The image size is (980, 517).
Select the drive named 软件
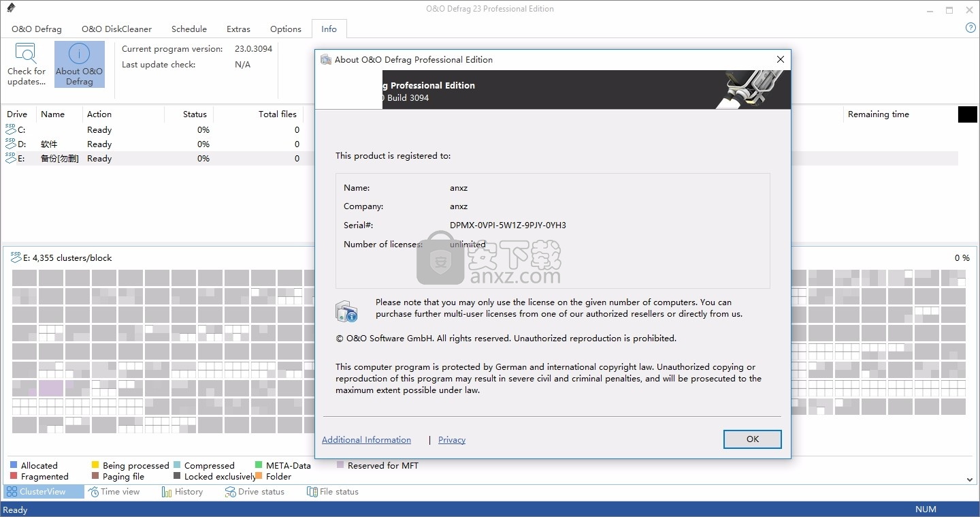(x=49, y=144)
